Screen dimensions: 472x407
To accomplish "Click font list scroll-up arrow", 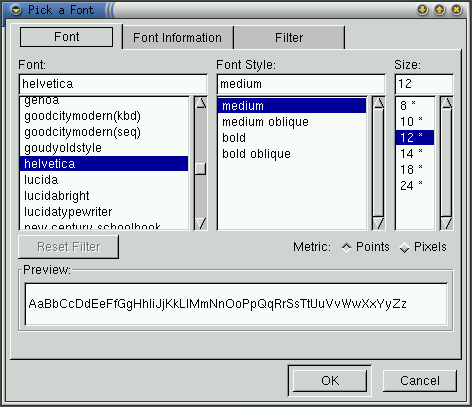I will [x=201, y=103].
